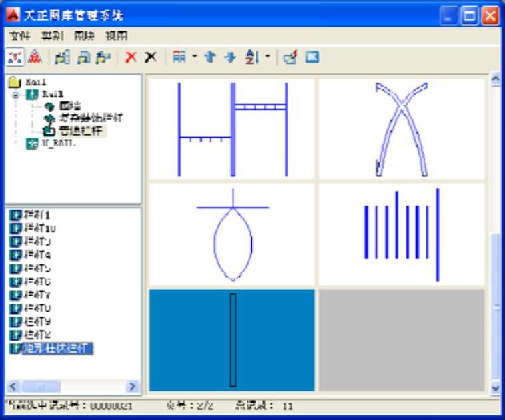Click down arrow of preview vertical scrollbar
Screen dimensions: 505x420
point(496,387)
